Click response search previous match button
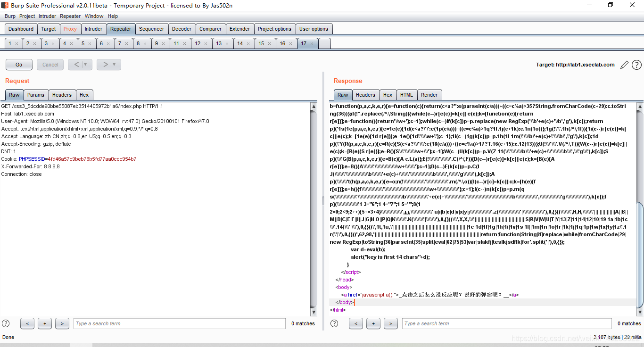Image resolution: width=644 pixels, height=347 pixels. click(x=356, y=323)
